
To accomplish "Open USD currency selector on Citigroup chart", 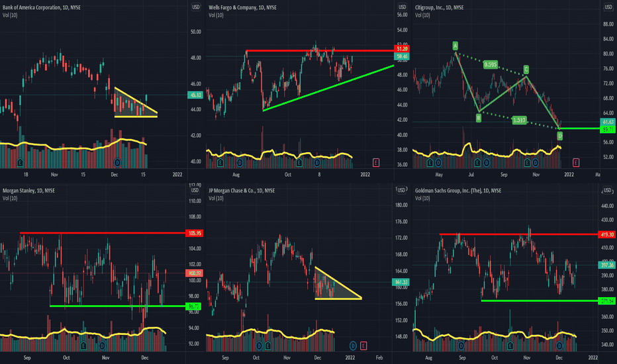I will pyautogui.click(x=608, y=7).
